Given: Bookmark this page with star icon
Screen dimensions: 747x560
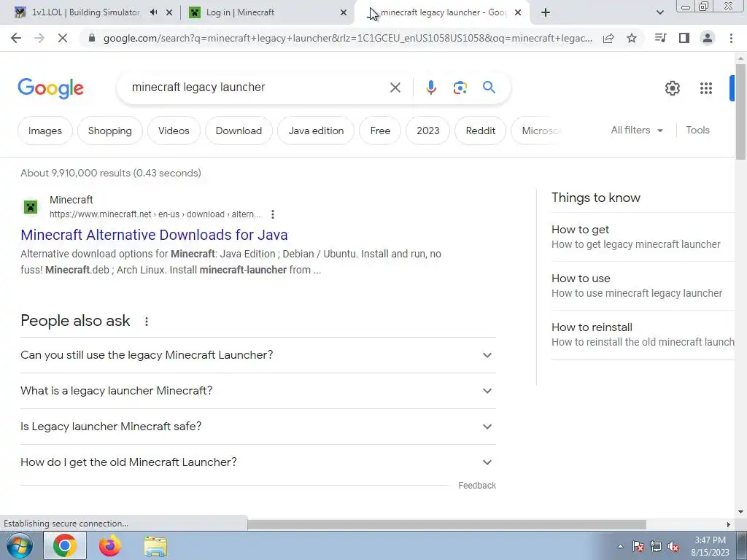Looking at the screenshot, I should (632, 38).
